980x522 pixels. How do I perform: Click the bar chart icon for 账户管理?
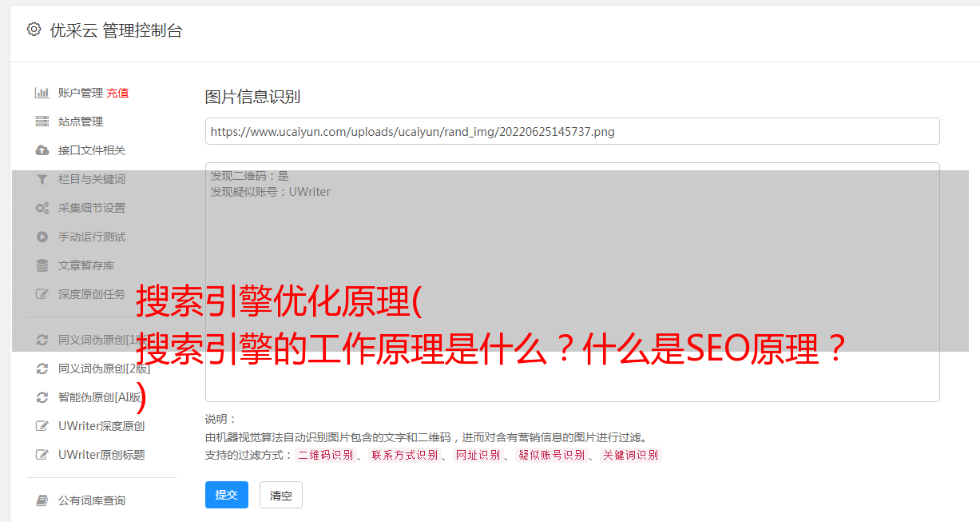42,93
